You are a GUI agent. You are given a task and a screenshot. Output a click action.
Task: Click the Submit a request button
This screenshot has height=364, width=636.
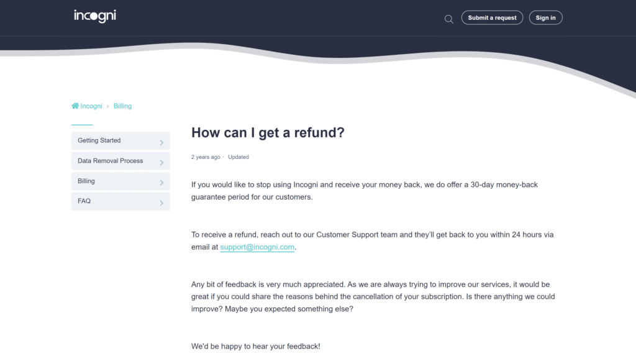pyautogui.click(x=492, y=17)
